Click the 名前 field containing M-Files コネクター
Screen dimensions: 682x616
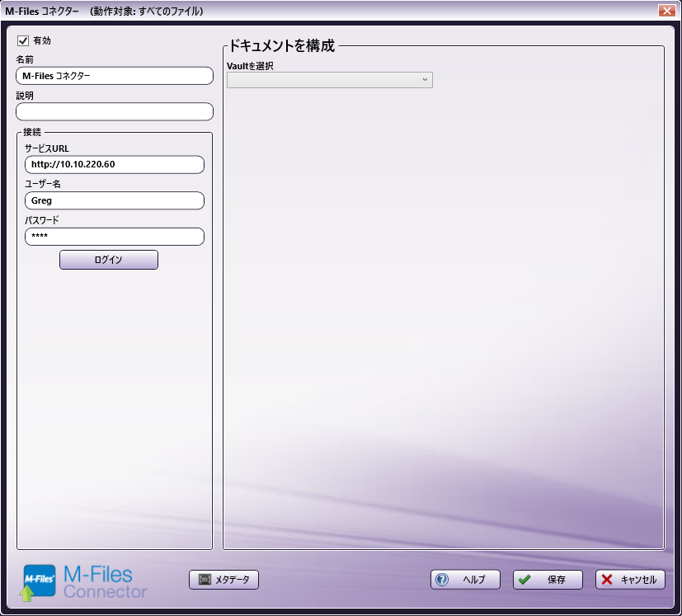(x=115, y=76)
